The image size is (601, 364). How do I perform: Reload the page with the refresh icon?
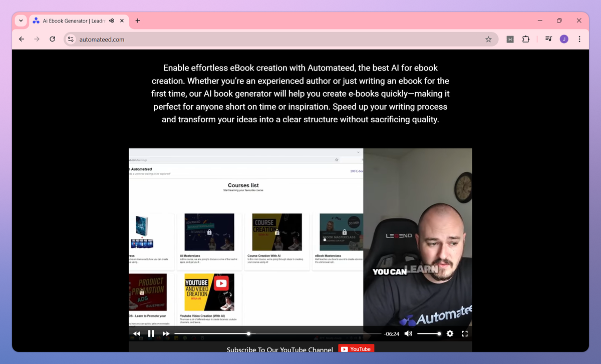point(52,39)
